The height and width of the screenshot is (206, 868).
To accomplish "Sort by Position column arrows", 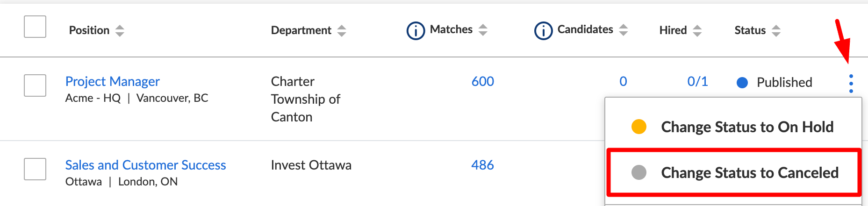I will click(x=120, y=31).
